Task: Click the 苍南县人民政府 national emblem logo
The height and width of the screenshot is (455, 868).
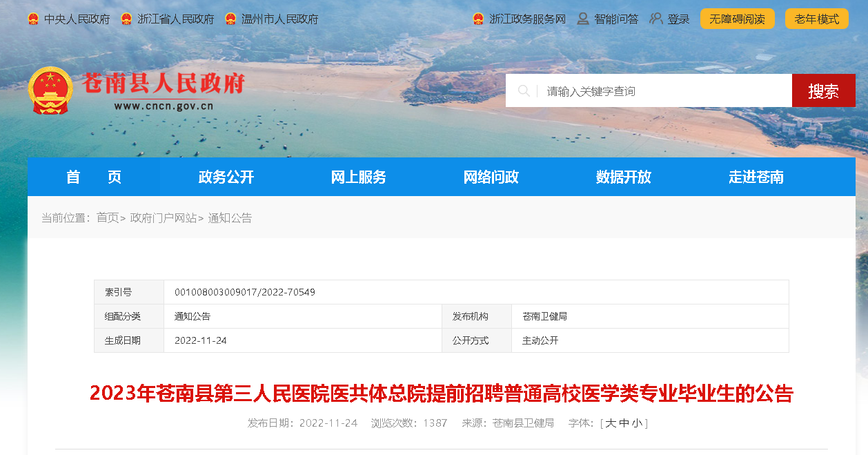Action: (50, 90)
